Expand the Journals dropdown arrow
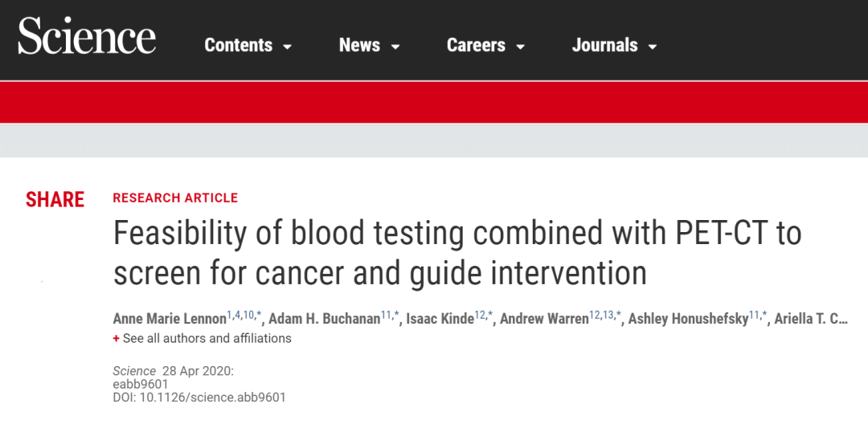Screen dimensions: 868x424 pyautogui.click(x=653, y=47)
